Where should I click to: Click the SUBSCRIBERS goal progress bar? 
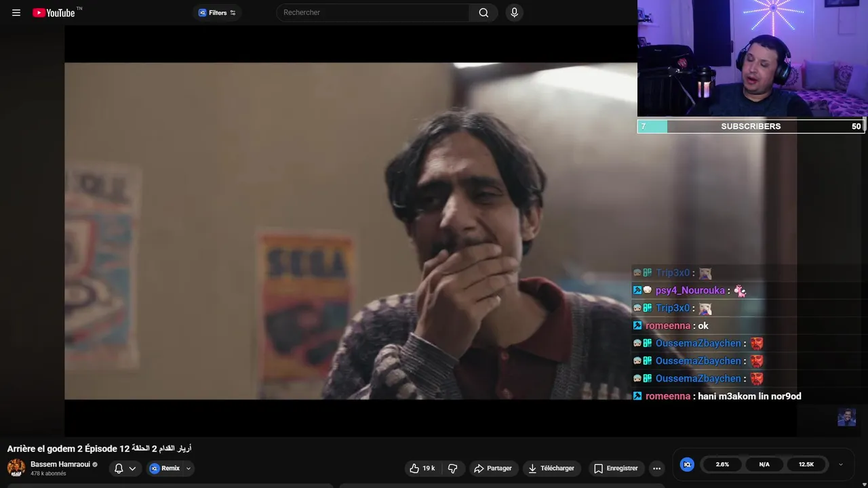coord(751,126)
